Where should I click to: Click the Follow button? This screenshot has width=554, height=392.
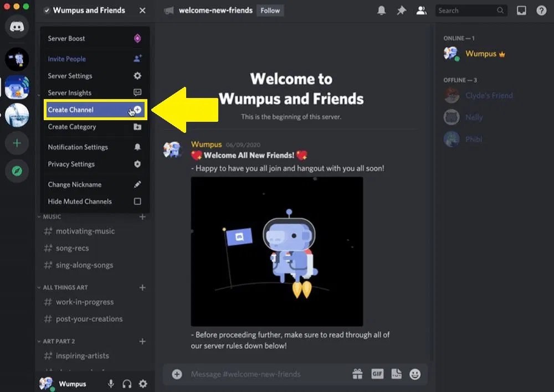270,10
